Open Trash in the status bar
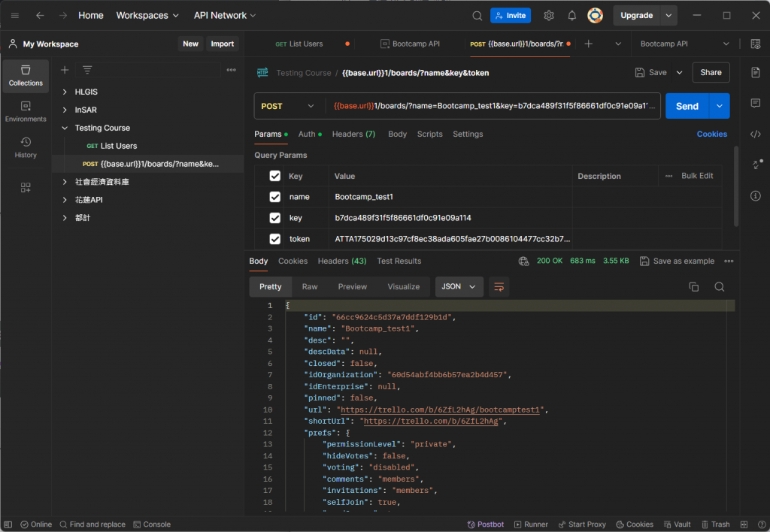 (716, 524)
